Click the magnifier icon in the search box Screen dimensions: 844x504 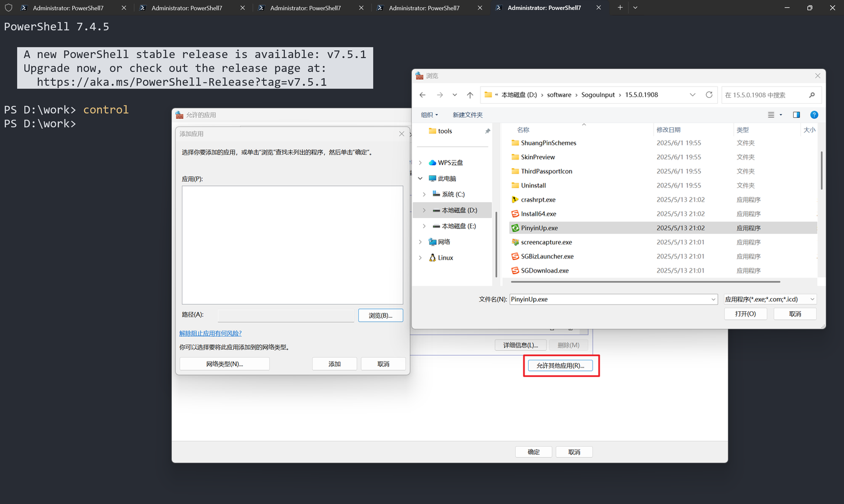(x=812, y=95)
